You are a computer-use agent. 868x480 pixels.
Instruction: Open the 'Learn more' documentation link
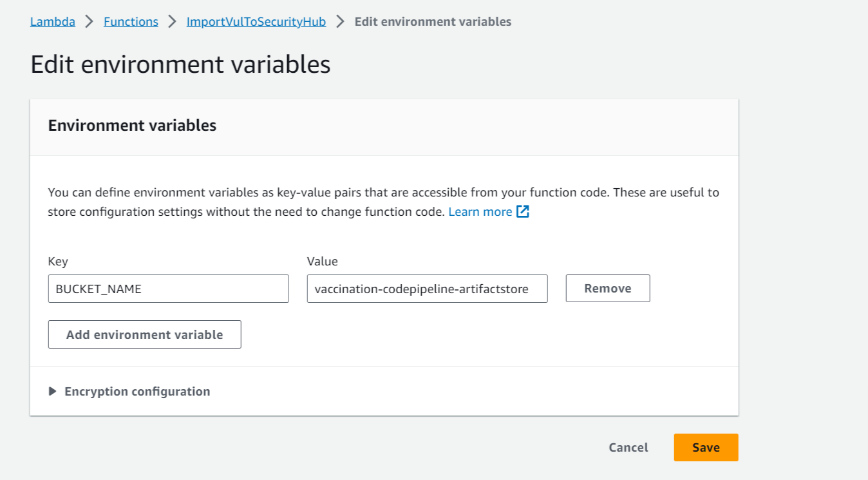pyautogui.click(x=480, y=211)
